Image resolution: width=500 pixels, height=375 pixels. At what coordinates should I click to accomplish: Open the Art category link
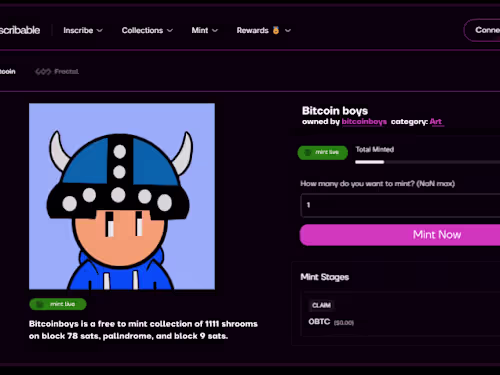tap(436, 122)
